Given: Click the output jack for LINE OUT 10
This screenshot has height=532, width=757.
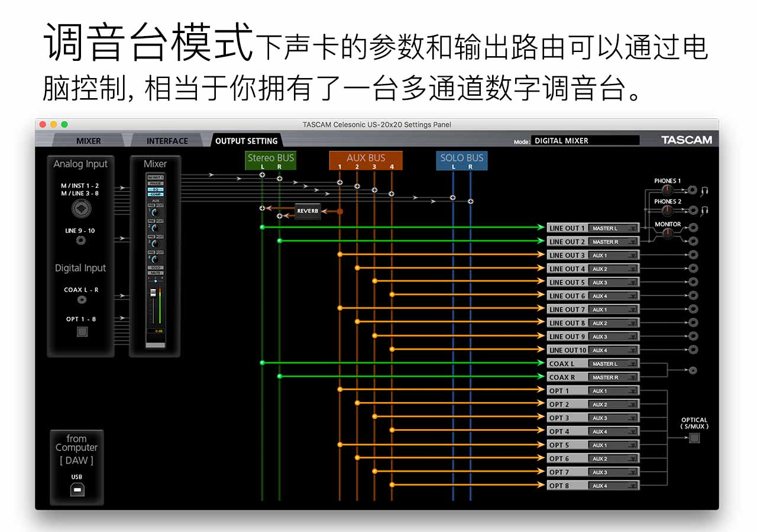Looking at the screenshot, I should [693, 350].
